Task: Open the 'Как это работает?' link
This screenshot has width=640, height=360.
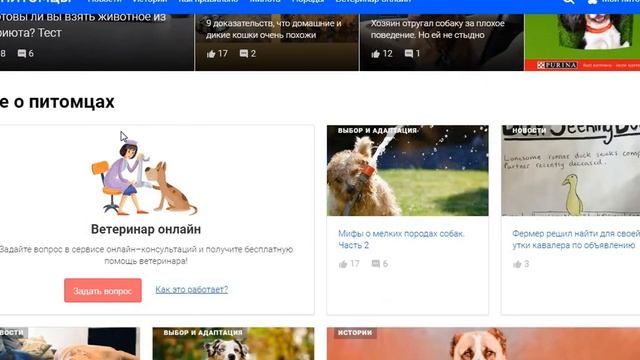Action: [191, 289]
